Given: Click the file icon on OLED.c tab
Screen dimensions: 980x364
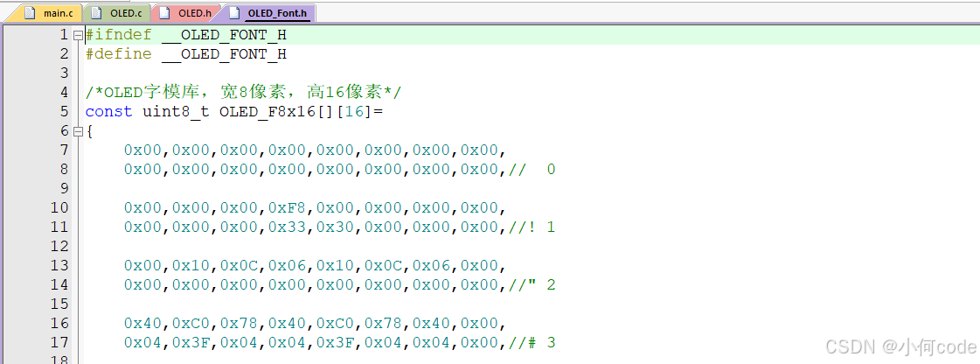Looking at the screenshot, I should click(95, 12).
